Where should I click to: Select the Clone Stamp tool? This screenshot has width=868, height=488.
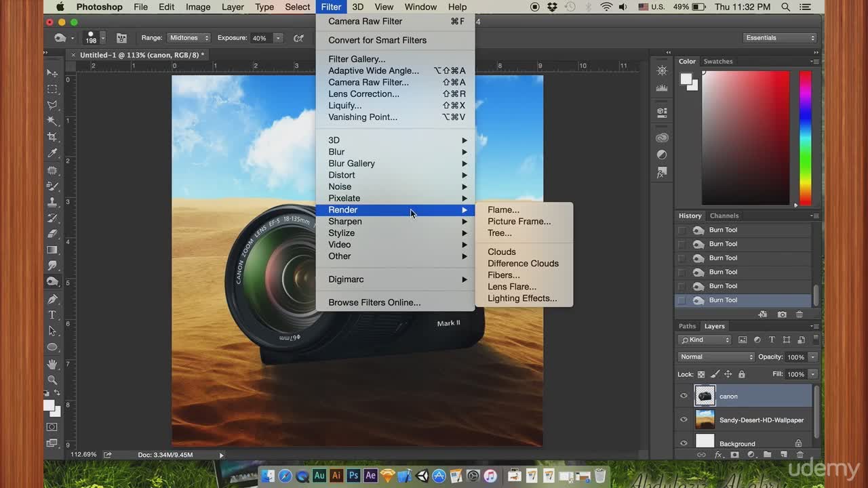[52, 202]
